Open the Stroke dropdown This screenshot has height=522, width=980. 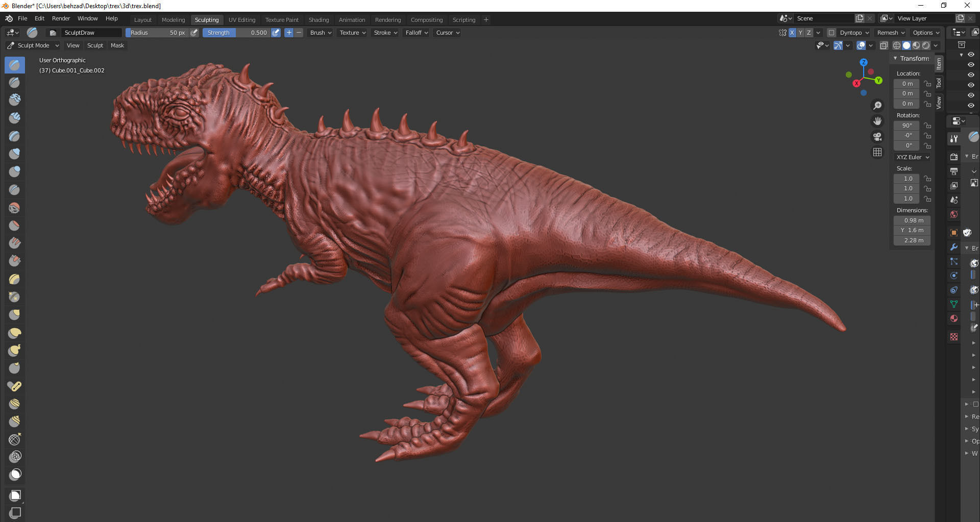tap(385, 33)
